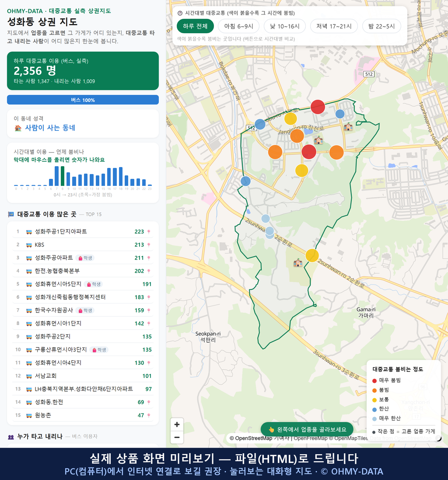Show 저녁 17~21시 transit crowding
This screenshot has height=480, width=448.
click(334, 26)
